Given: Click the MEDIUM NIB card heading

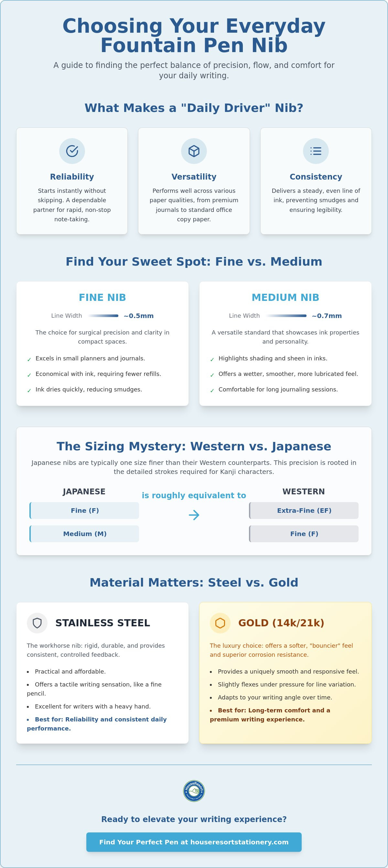Looking at the screenshot, I should pyautogui.click(x=285, y=298).
